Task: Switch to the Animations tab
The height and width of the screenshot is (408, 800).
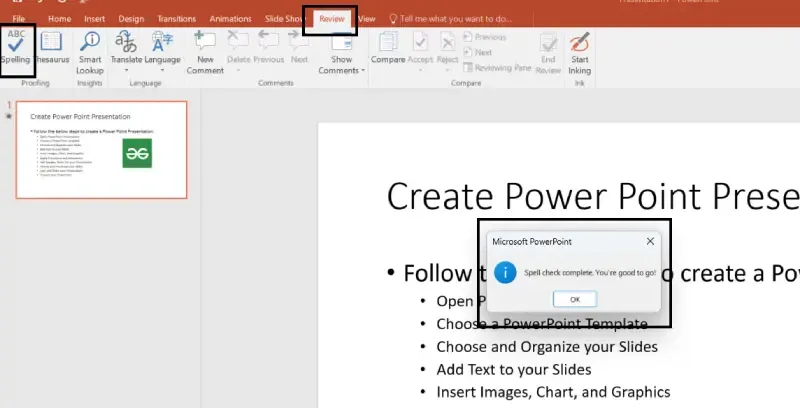Action: coord(231,19)
